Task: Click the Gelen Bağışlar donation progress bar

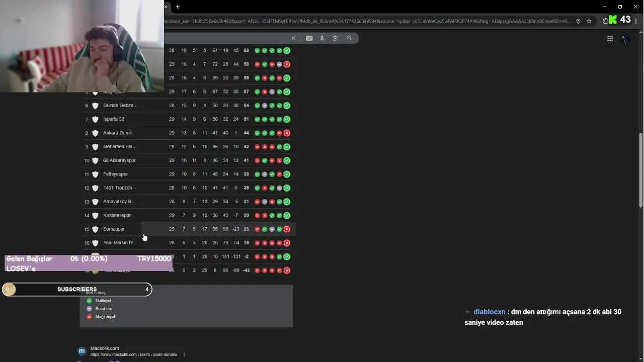Action: click(89, 263)
